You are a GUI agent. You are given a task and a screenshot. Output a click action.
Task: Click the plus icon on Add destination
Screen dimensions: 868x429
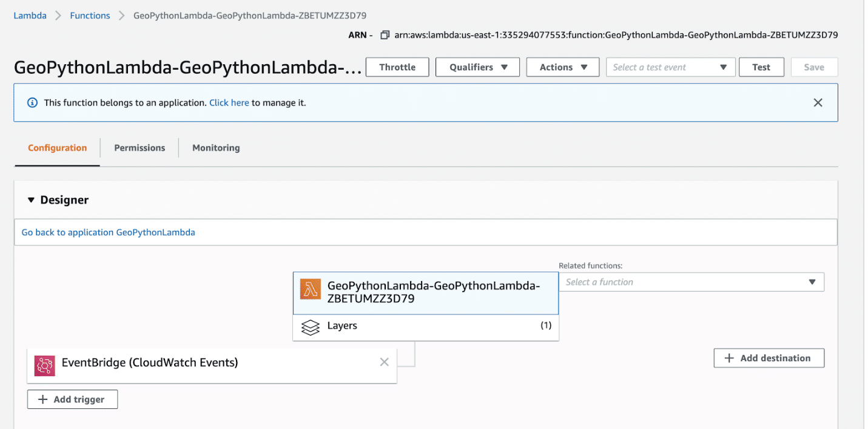[x=728, y=358]
